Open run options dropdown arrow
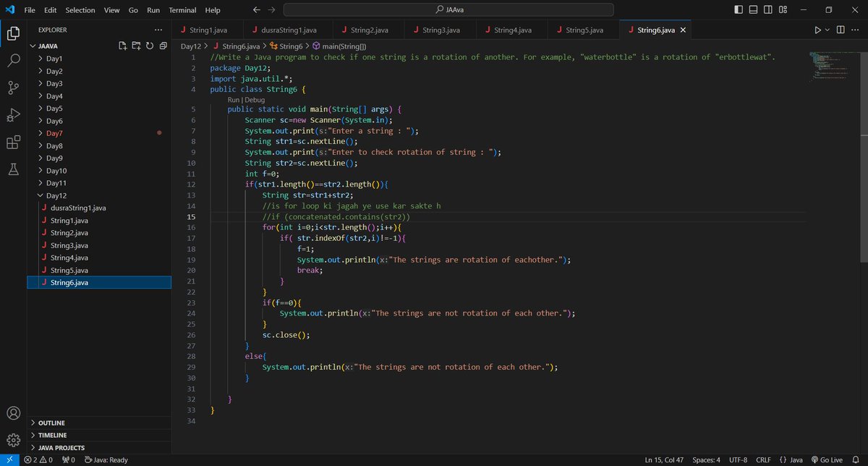The height and width of the screenshot is (466, 868). pyautogui.click(x=827, y=30)
